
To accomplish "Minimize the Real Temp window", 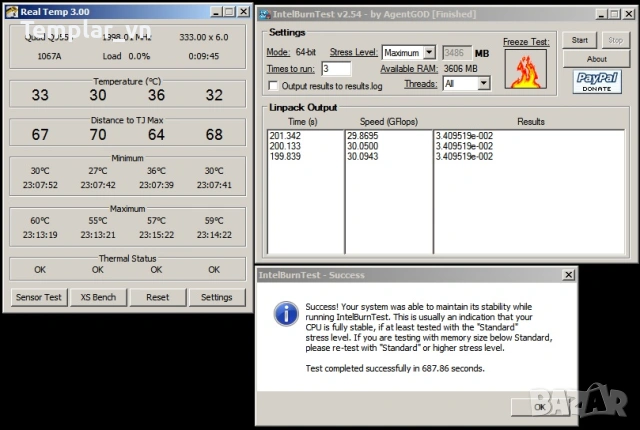I will [216, 12].
